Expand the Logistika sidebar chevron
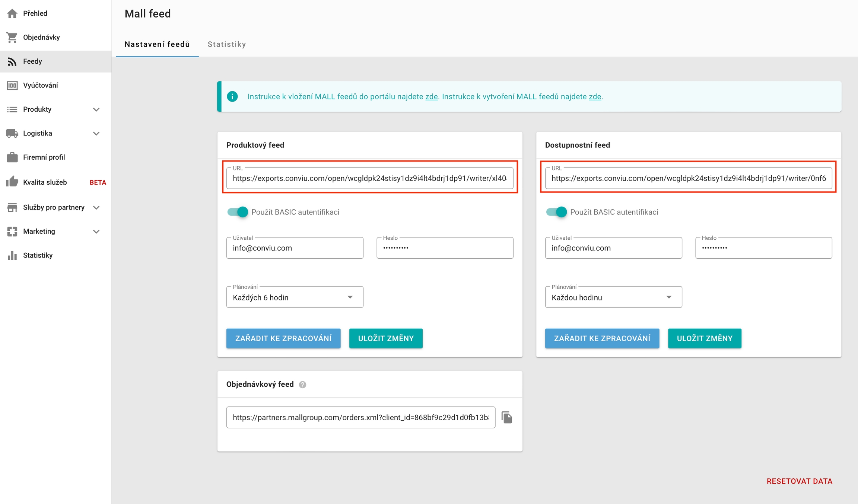The width and height of the screenshot is (858, 504). pyautogui.click(x=96, y=133)
